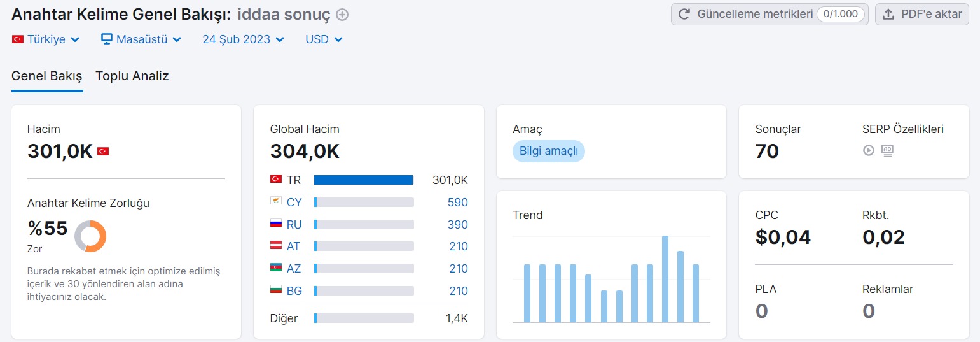Click the tallest bar in Trend chart
The width and height of the screenshot is (980, 342).
[665, 279]
